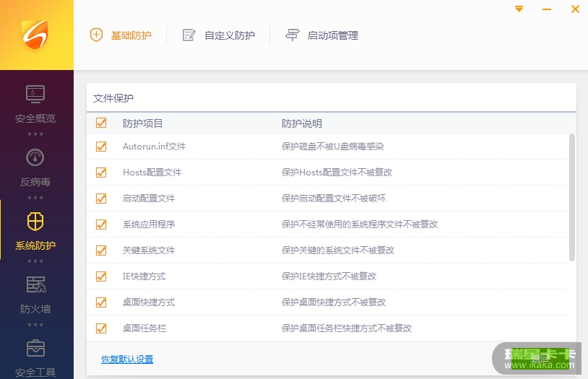This screenshot has height=379, width=588.
Task: Open the 安全工具 toolbox icon
Action: pos(35,348)
